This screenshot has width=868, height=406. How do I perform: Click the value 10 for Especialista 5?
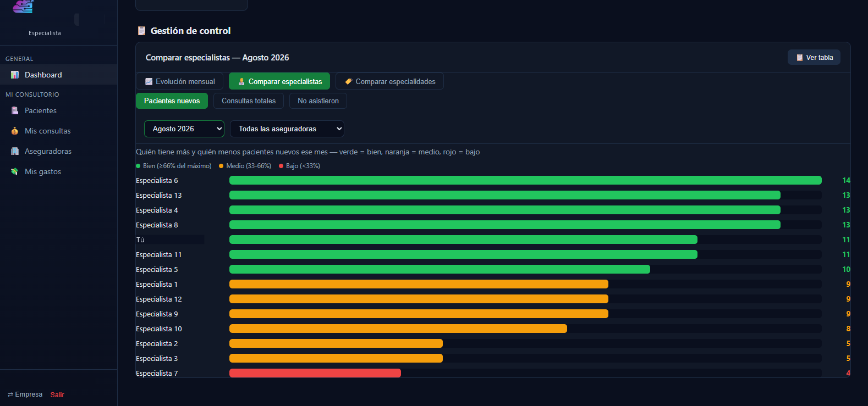pyautogui.click(x=846, y=269)
